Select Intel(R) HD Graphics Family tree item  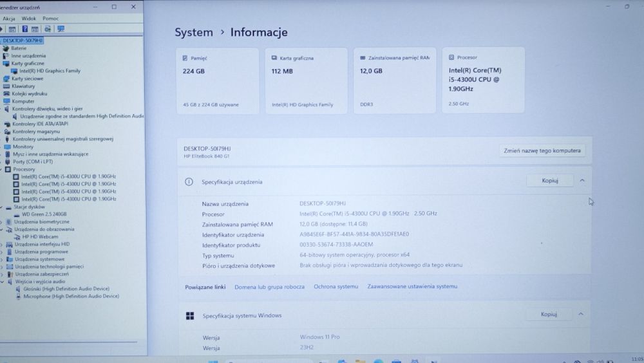point(50,71)
